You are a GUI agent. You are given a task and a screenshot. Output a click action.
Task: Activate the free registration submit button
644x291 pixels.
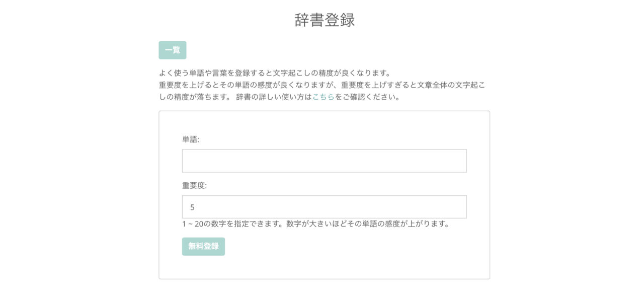(x=203, y=246)
